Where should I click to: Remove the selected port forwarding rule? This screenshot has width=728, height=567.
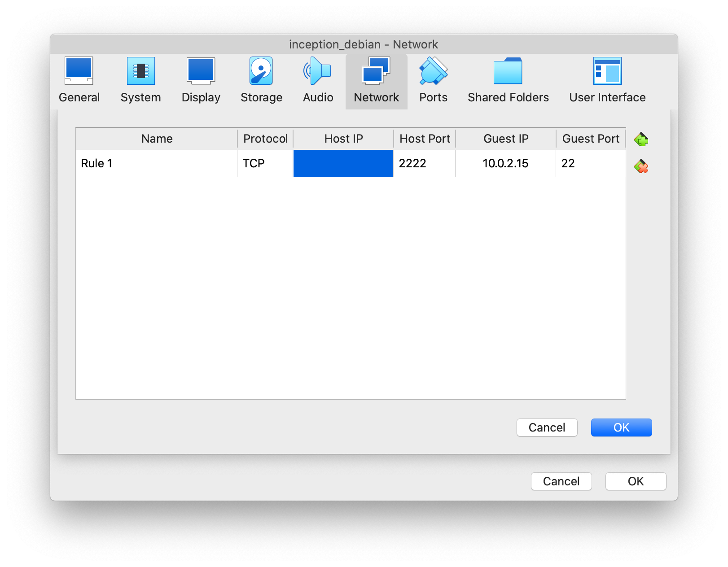[x=641, y=166]
